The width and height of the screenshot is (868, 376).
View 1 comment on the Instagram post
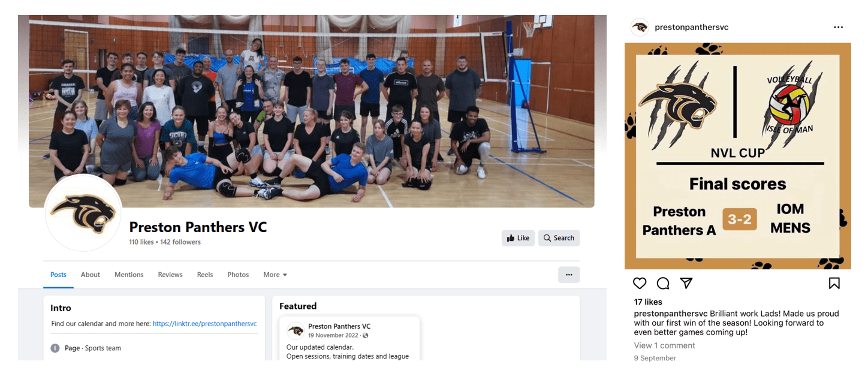[x=664, y=345]
